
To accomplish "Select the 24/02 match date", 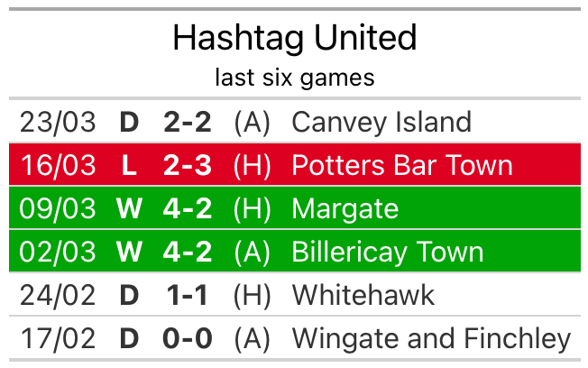I will click(x=58, y=295).
